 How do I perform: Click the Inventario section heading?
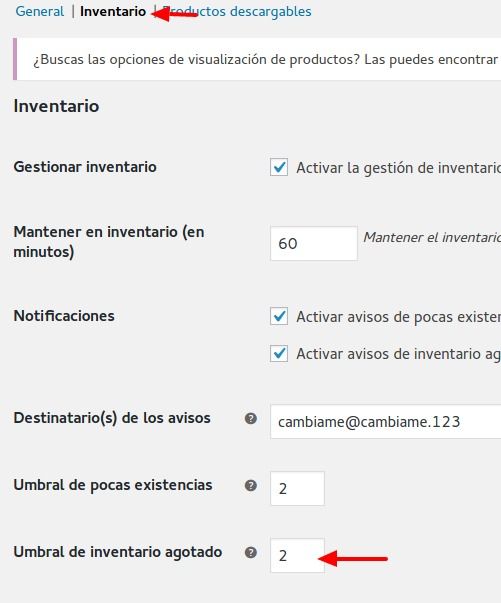56,106
